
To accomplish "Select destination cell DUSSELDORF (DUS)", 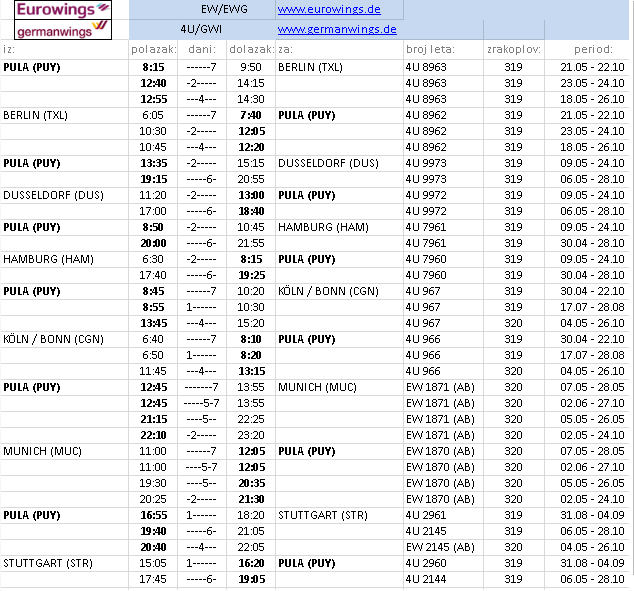I will (328, 163).
